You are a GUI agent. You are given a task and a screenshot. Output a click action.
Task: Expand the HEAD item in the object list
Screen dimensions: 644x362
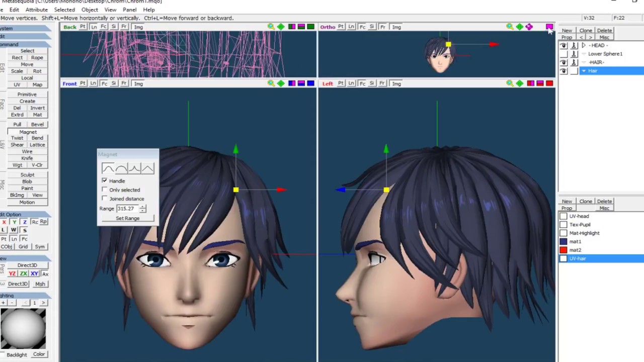pos(583,45)
